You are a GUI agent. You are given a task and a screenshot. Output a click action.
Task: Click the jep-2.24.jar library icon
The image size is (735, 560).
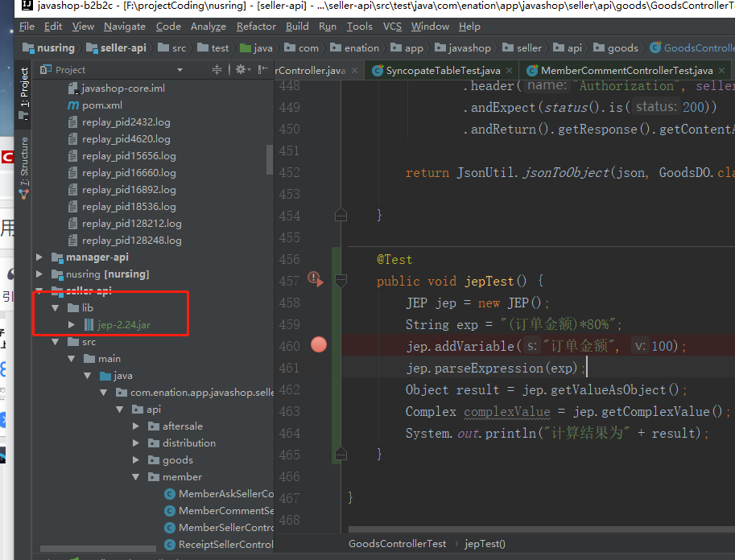click(x=88, y=324)
